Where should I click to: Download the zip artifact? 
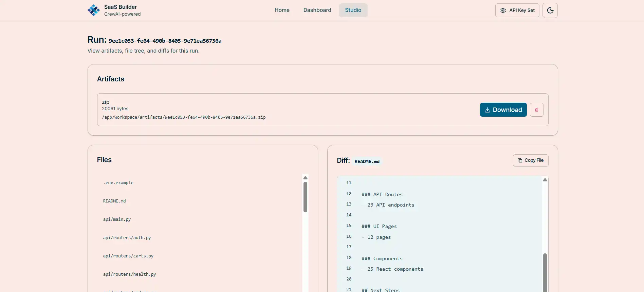tap(503, 110)
